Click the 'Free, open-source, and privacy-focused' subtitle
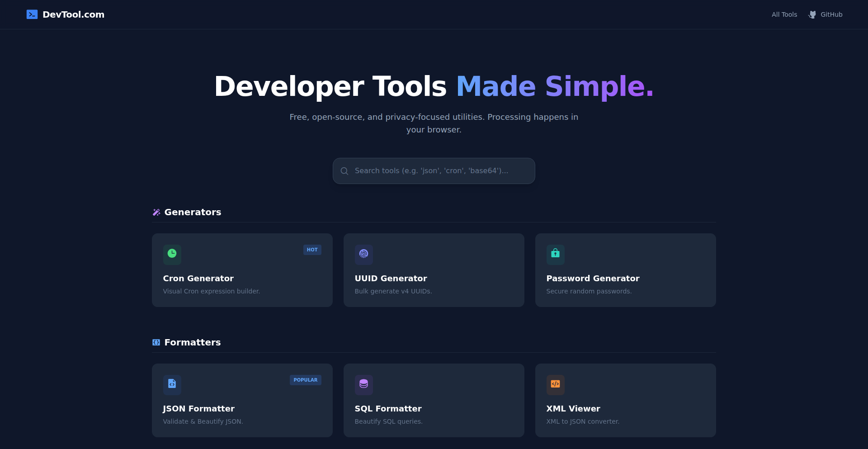 click(x=434, y=123)
